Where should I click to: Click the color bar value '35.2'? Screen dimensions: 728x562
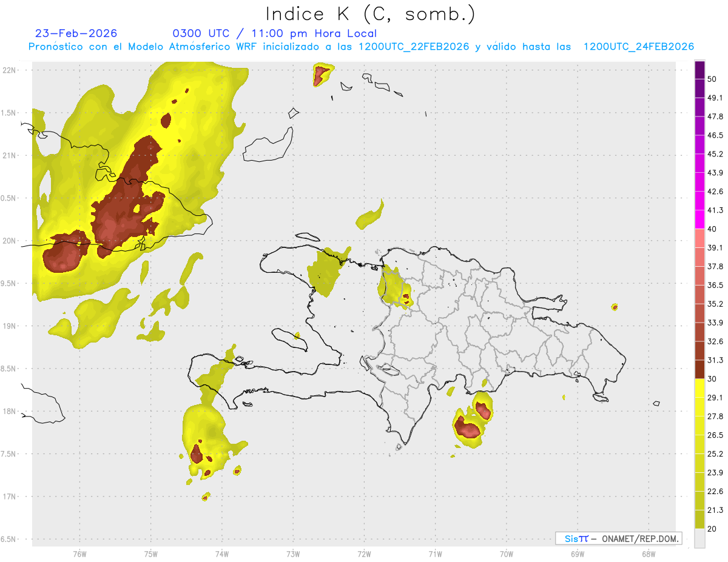tap(715, 304)
